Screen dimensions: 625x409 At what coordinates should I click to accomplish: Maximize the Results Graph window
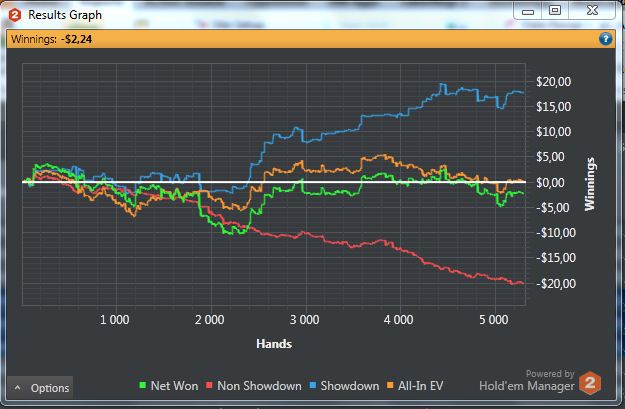(x=555, y=11)
